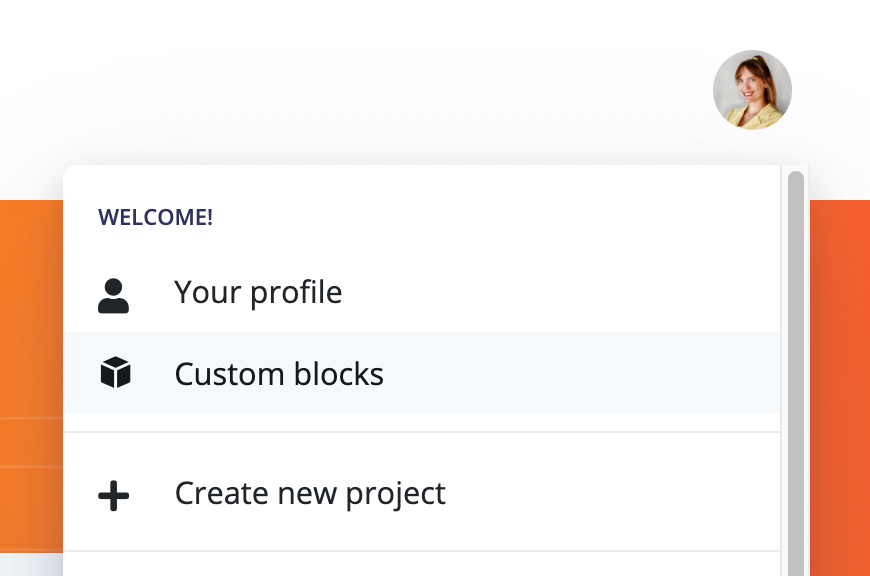Click the cube icon for Custom blocks
This screenshot has width=870, height=576.
[x=116, y=374]
